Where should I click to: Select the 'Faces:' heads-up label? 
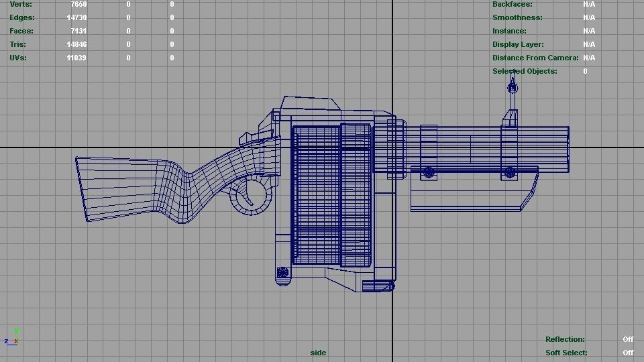pyautogui.click(x=21, y=31)
